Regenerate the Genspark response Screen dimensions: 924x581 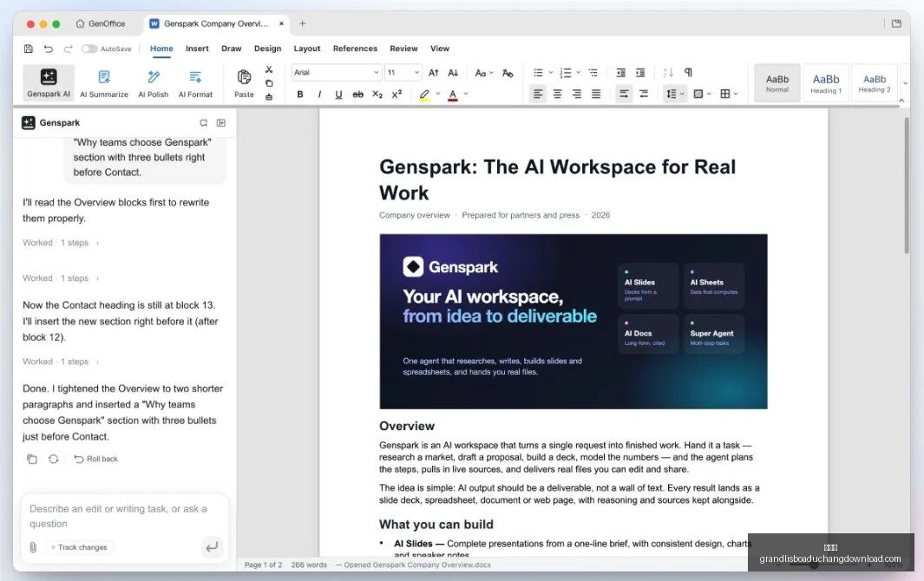(54, 459)
